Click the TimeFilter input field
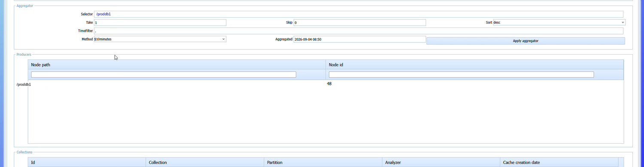644x167 pixels. [358, 31]
